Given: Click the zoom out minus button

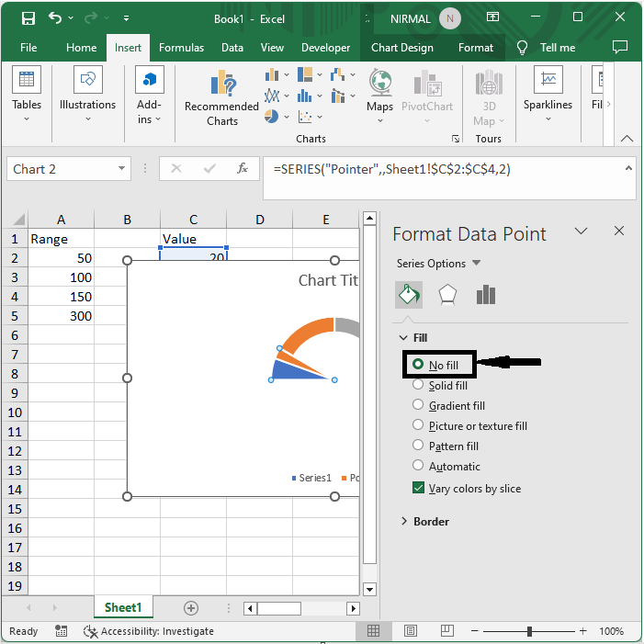Looking at the screenshot, I should (475, 631).
